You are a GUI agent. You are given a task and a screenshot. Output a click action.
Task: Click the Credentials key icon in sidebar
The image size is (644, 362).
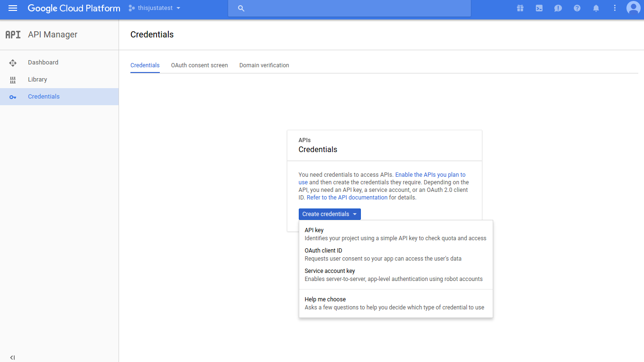click(13, 97)
